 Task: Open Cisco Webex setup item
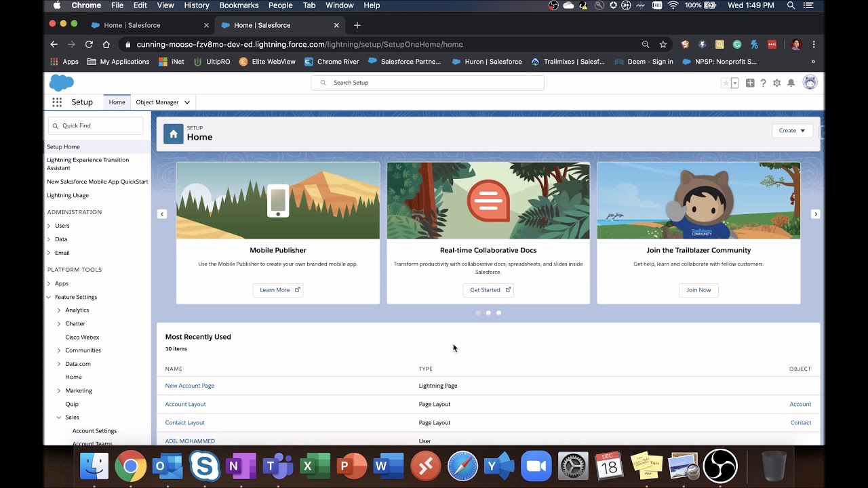coord(82,337)
